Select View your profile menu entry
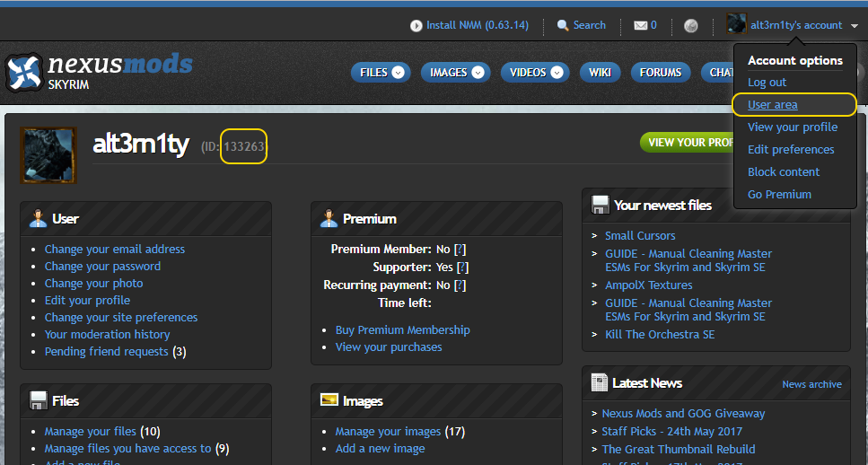The width and height of the screenshot is (868, 465). point(793,127)
